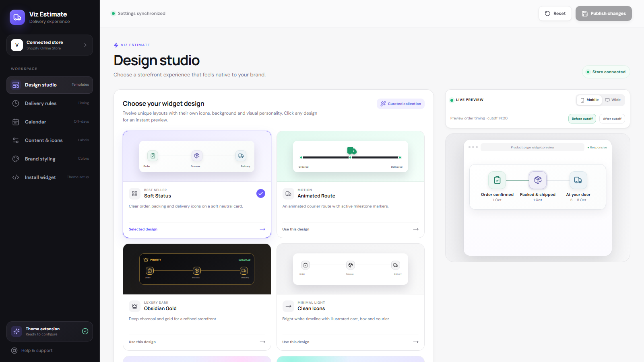Image resolution: width=644 pixels, height=362 pixels.
Task: Click the Content & icons sliders icon
Action: point(16,140)
